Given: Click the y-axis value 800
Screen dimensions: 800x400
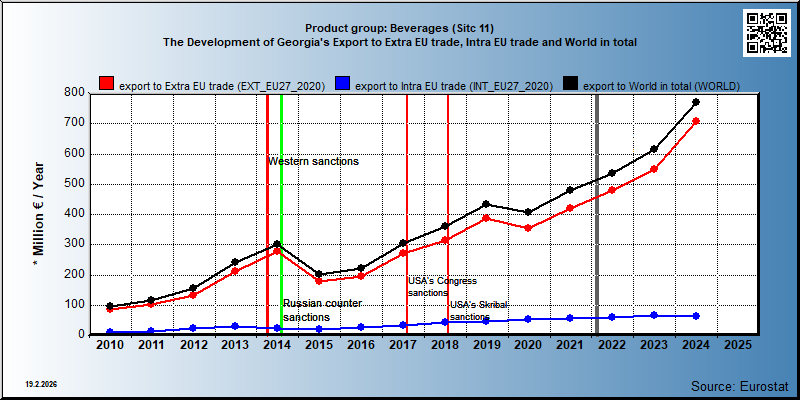Looking at the screenshot, I should pos(74,93).
